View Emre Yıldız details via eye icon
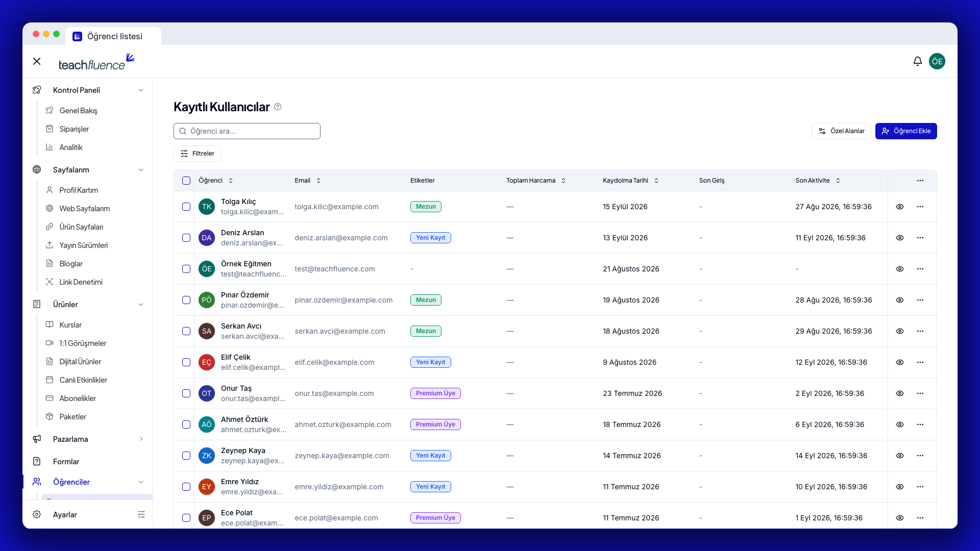The image size is (980, 551). pyautogui.click(x=900, y=487)
